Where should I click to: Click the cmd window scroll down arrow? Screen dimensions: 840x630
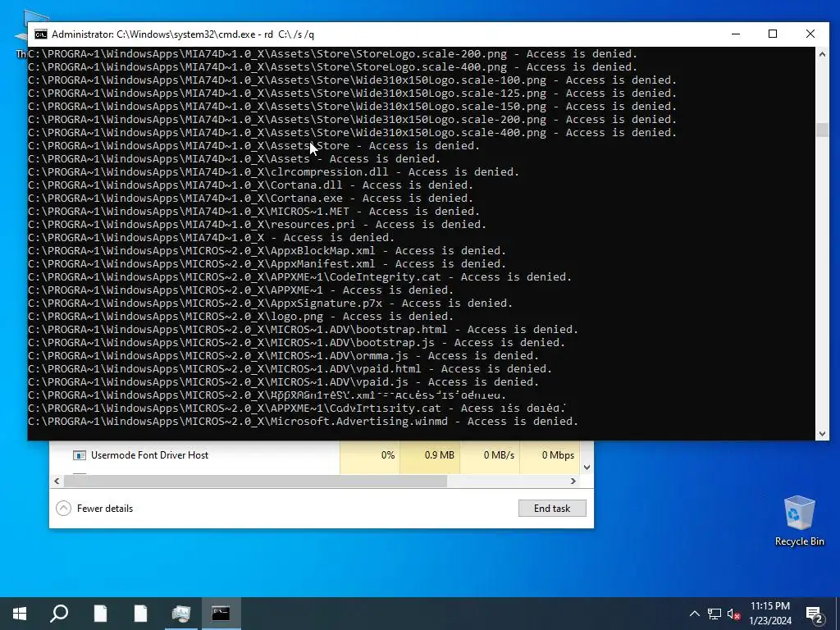click(822, 434)
